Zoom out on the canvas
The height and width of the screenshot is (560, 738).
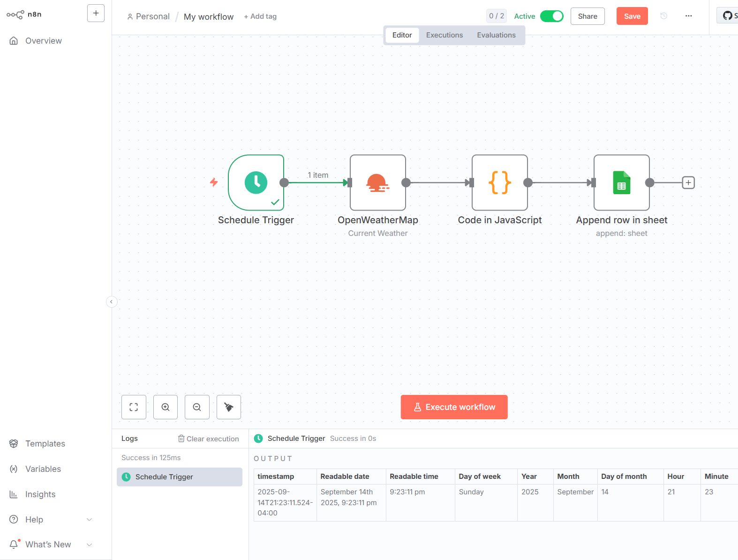[197, 407]
